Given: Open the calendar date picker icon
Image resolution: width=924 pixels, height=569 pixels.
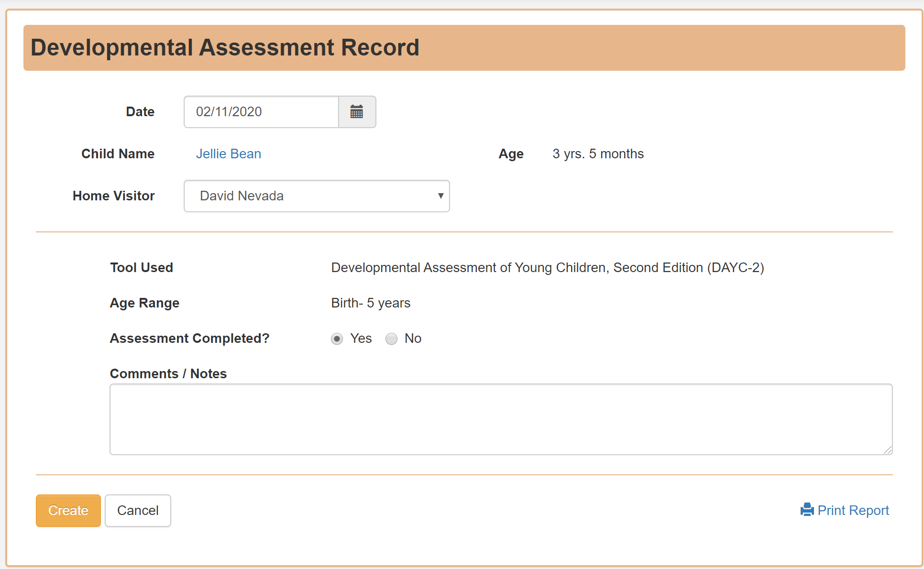Looking at the screenshot, I should click(x=357, y=112).
